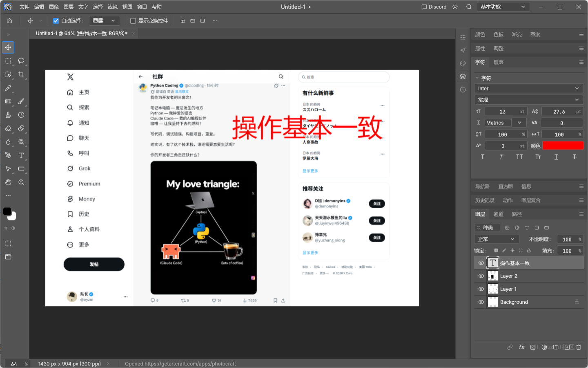588x368 pixels.
Task: Select the Crop tool
Action: pyautogui.click(x=21, y=74)
